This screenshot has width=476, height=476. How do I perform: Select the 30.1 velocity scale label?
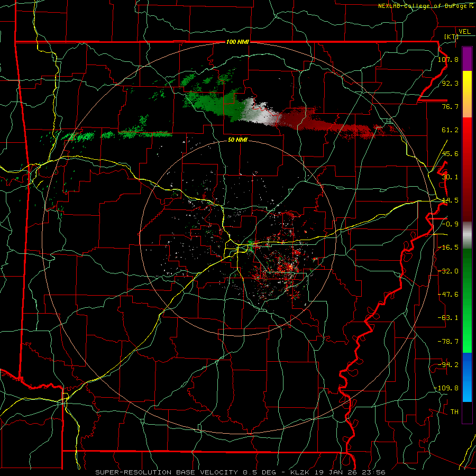tap(450, 177)
